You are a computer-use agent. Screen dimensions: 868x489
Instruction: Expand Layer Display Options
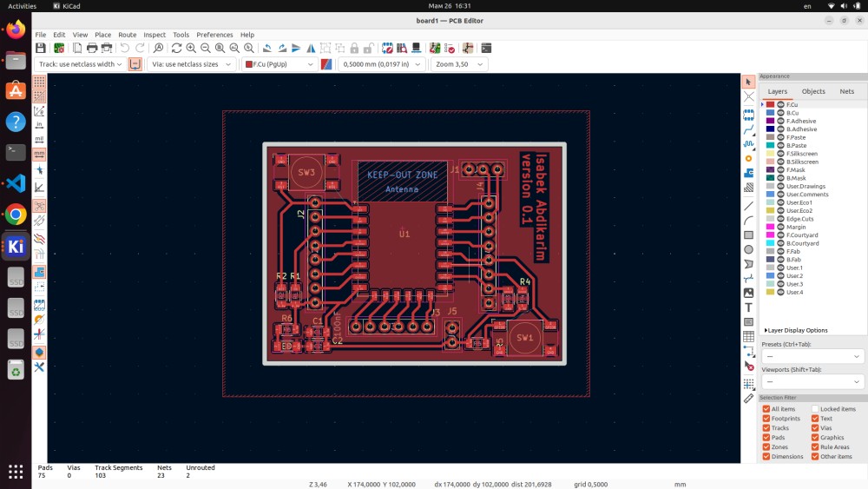pyautogui.click(x=796, y=330)
